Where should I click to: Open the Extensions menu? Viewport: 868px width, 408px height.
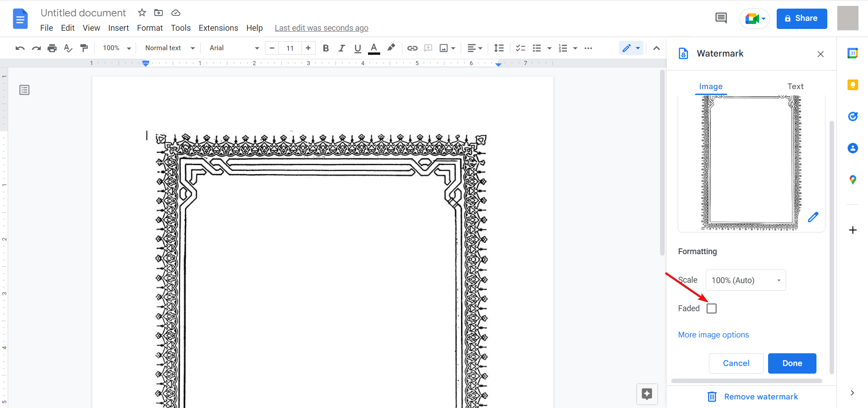click(218, 28)
